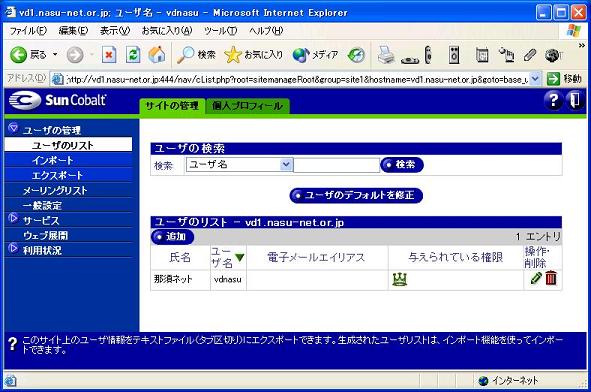Open お気に入り favorites star toolbar button
The image size is (591, 392).
(253, 55)
